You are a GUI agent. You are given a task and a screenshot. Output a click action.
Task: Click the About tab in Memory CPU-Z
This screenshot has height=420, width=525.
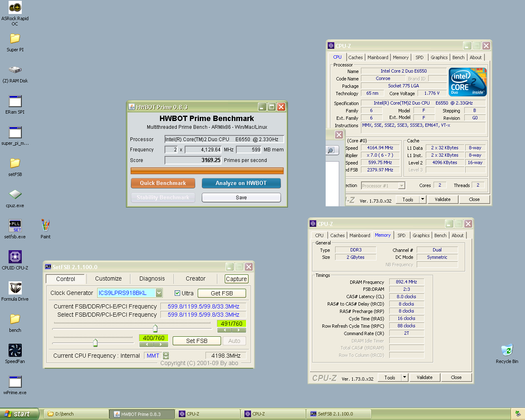click(x=458, y=235)
